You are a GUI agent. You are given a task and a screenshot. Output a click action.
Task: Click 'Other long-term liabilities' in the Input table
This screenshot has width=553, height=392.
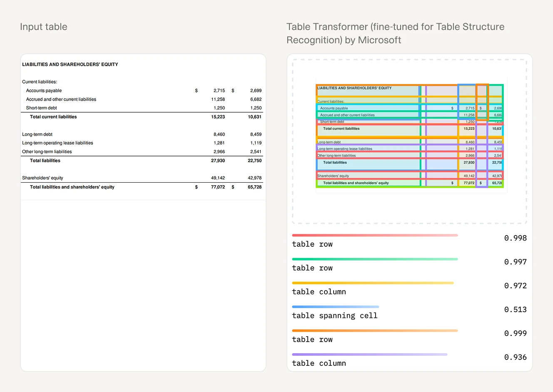click(47, 151)
